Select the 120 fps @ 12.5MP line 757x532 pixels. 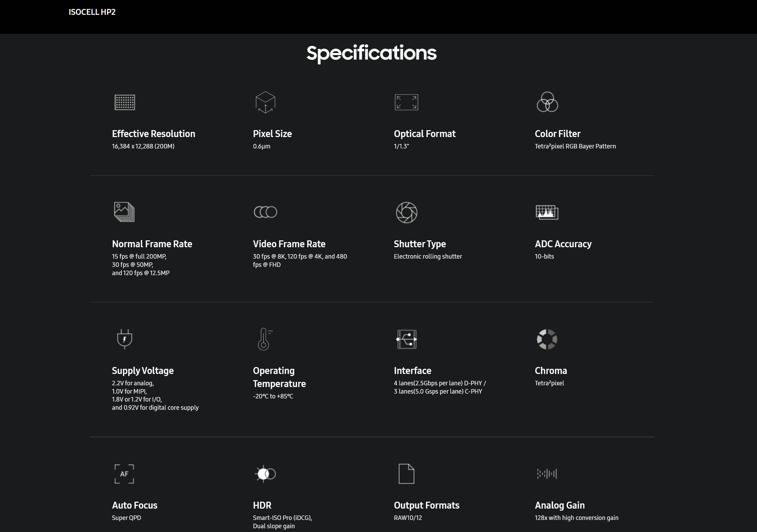146,273
